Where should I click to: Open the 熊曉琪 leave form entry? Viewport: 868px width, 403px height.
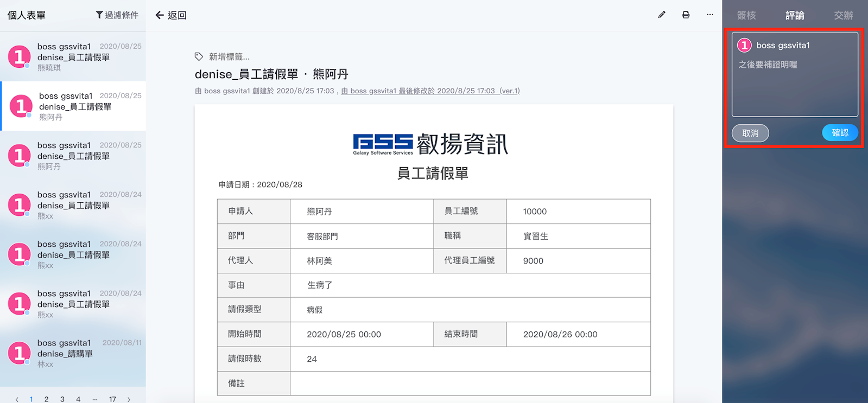click(73, 56)
